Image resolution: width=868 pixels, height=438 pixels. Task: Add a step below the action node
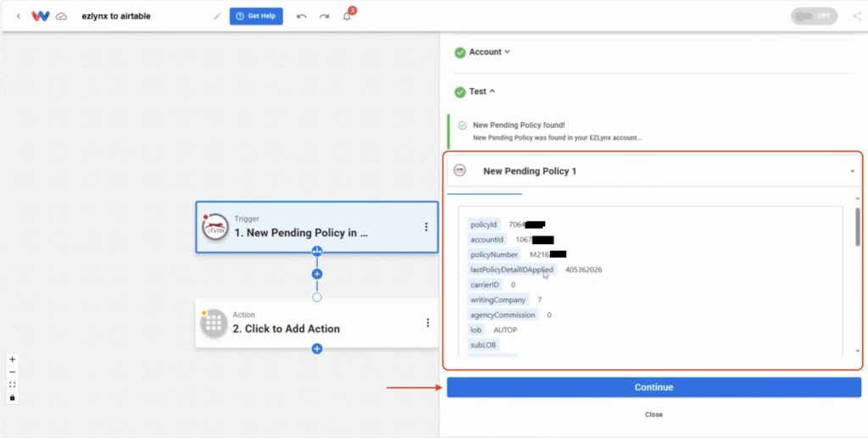point(317,348)
